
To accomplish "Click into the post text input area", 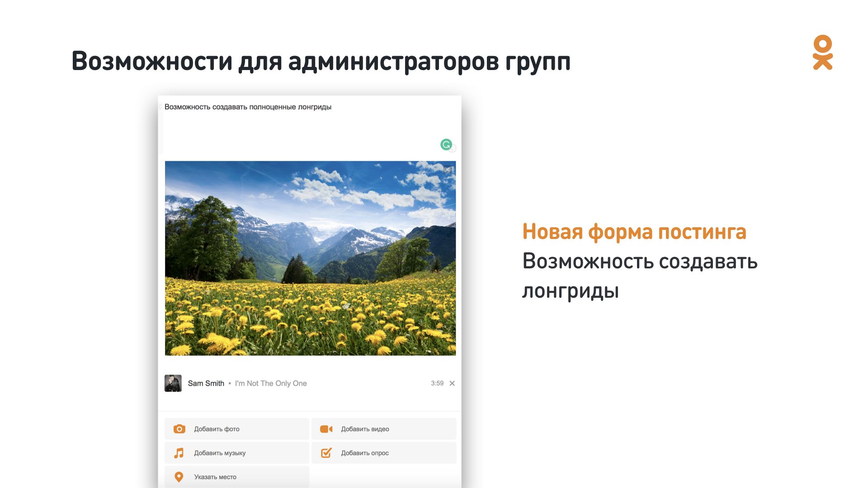I will pyautogui.click(x=310, y=127).
